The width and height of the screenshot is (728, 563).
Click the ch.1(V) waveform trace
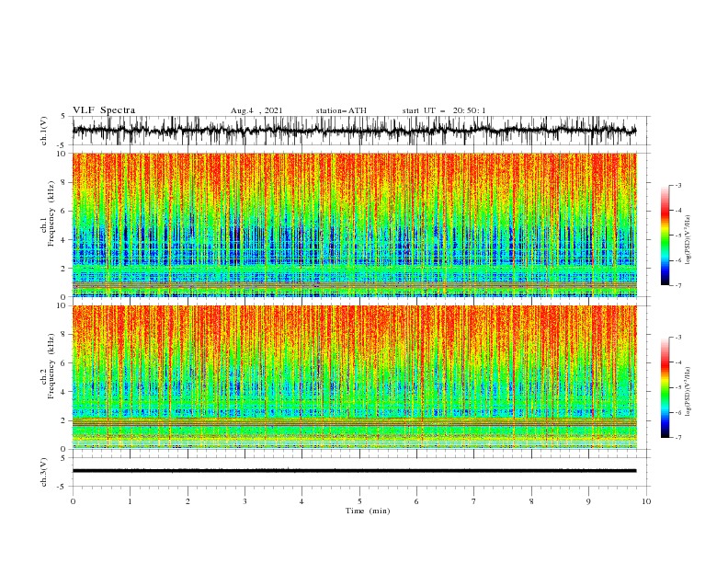pos(355,131)
